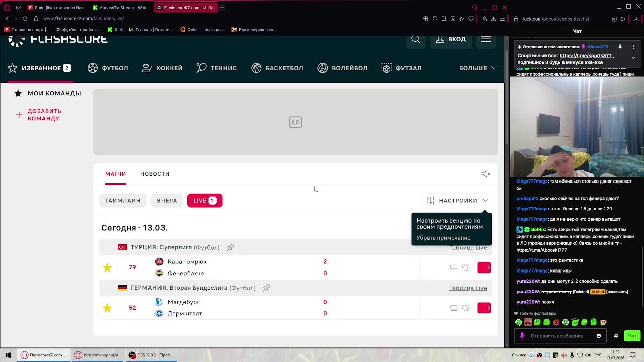644x362 pixels.
Task: Expand the НАСТРОЙКИ settings dropdown
Action: point(457,201)
